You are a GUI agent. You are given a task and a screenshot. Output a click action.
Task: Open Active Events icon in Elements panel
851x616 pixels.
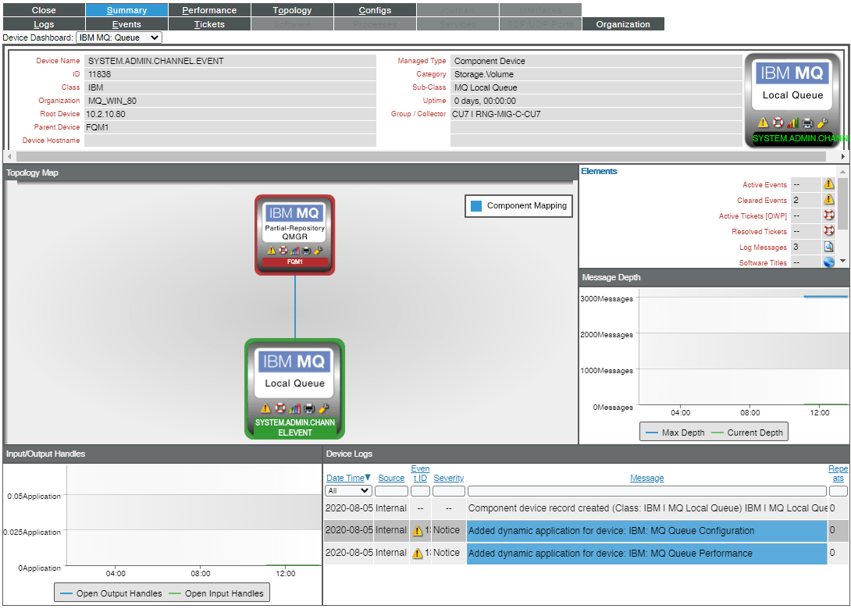pyautogui.click(x=828, y=184)
